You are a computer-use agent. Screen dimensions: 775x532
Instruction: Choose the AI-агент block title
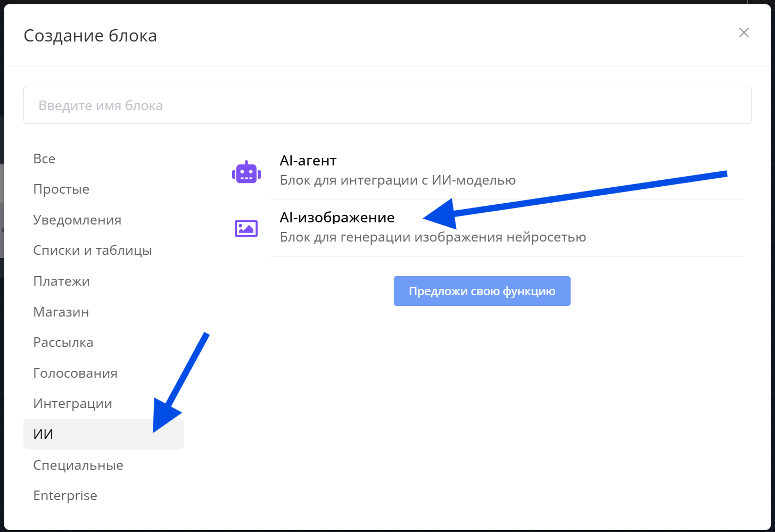coord(308,161)
